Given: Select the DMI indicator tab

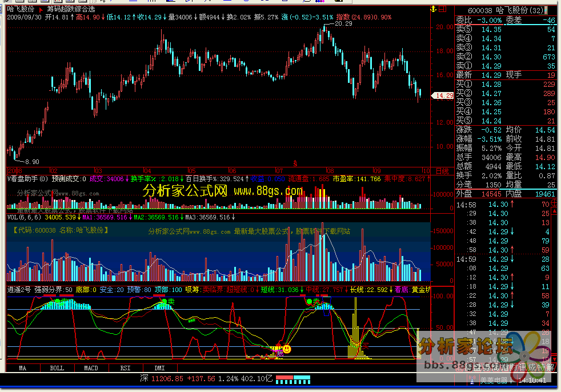Looking at the screenshot, I should click(x=161, y=368).
